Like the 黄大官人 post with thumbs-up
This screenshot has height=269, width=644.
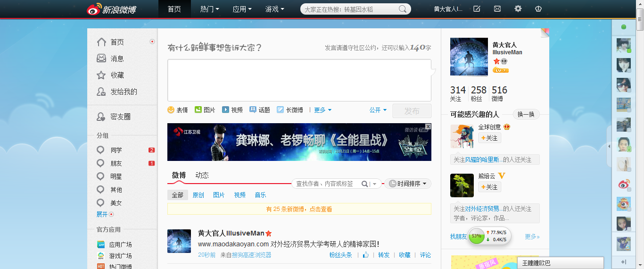(x=366, y=255)
